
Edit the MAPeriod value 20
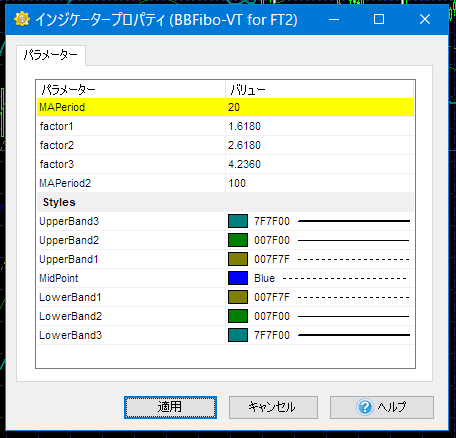pos(320,107)
